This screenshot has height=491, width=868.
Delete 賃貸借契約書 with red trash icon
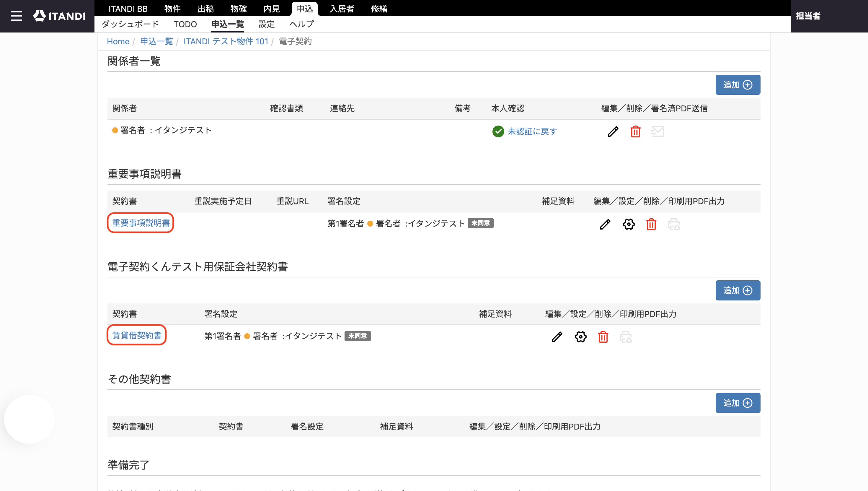(x=603, y=337)
